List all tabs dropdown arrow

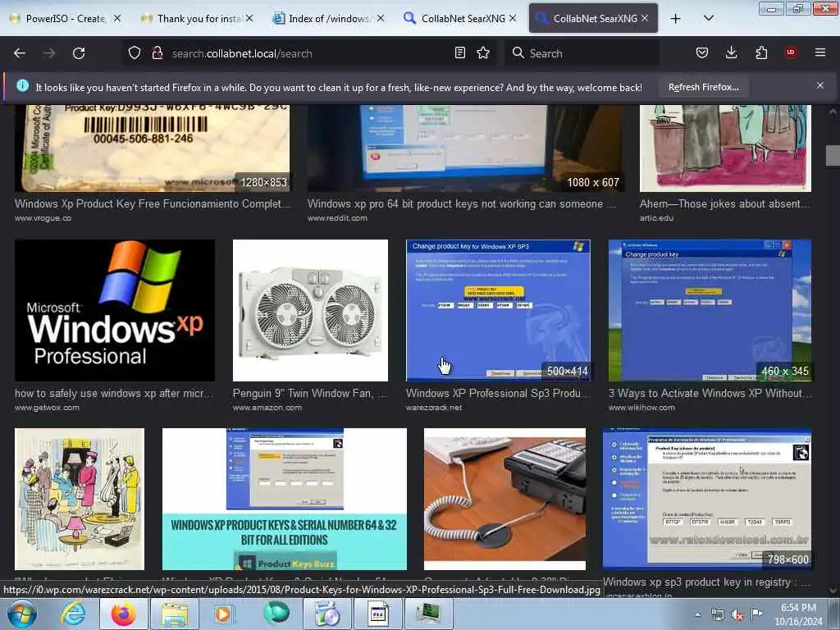(x=708, y=19)
